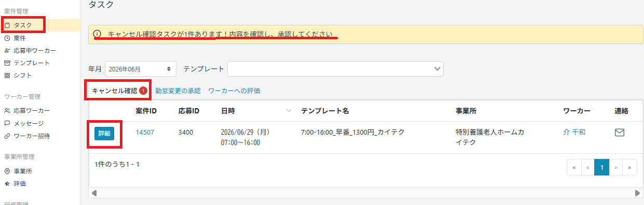
Task: Click the 案件ID column header
Action: click(146, 111)
